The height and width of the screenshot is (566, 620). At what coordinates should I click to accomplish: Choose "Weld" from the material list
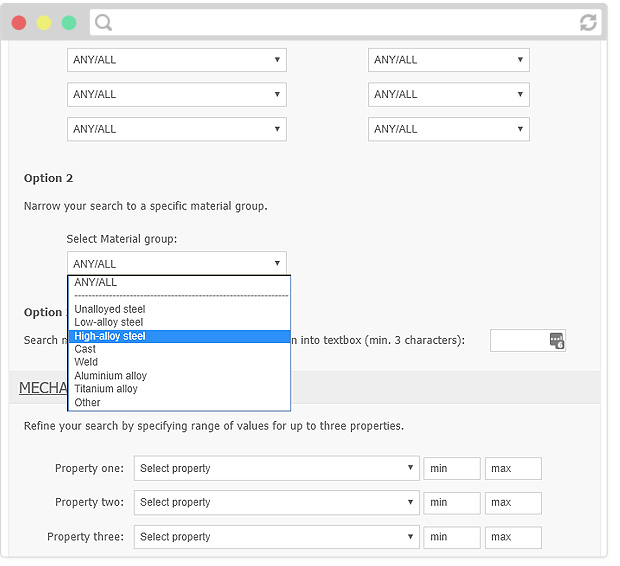click(x=86, y=362)
